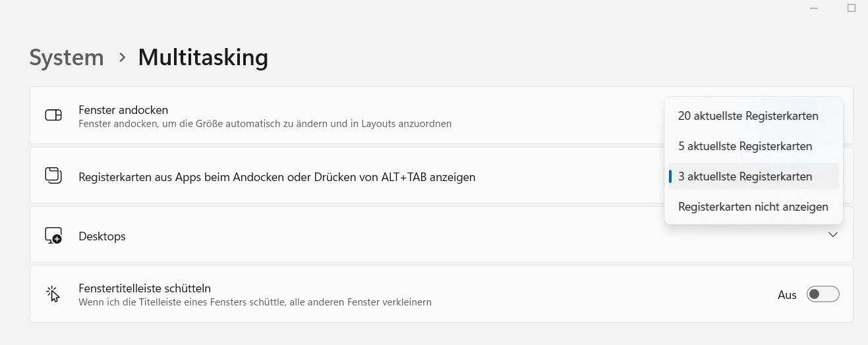Minimize the Settings window
Viewport: 868px width, 345px height.
815,8
